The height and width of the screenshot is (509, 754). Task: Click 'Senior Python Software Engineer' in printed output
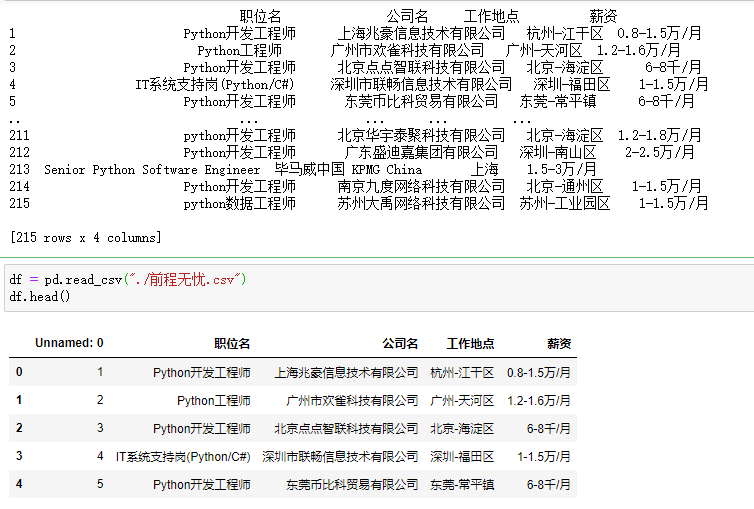click(x=152, y=169)
